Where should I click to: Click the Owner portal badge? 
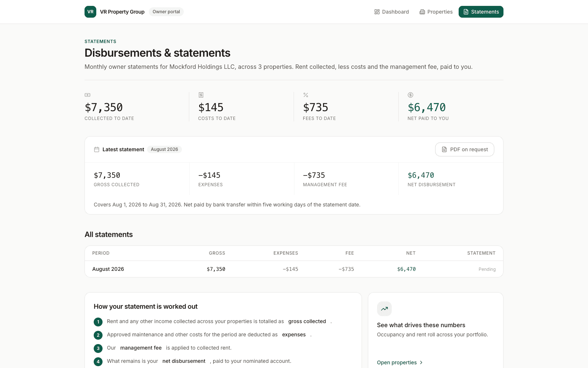[x=166, y=12]
